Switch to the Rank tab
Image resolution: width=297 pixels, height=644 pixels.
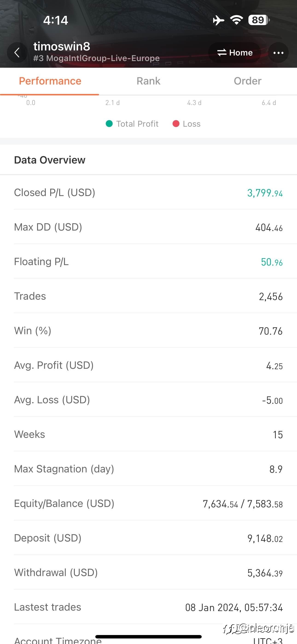click(x=148, y=81)
